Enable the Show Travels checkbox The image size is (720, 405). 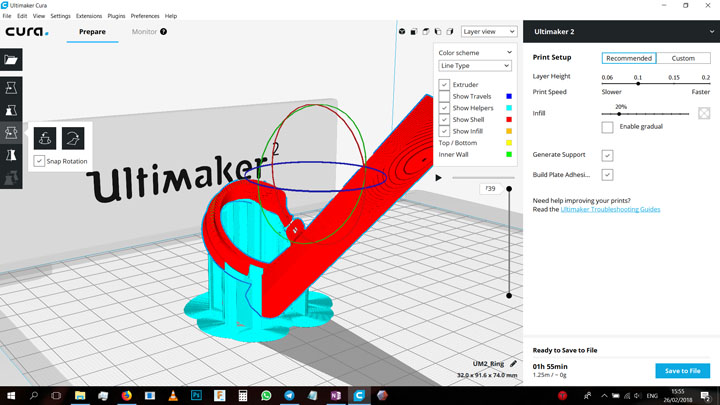(444, 96)
